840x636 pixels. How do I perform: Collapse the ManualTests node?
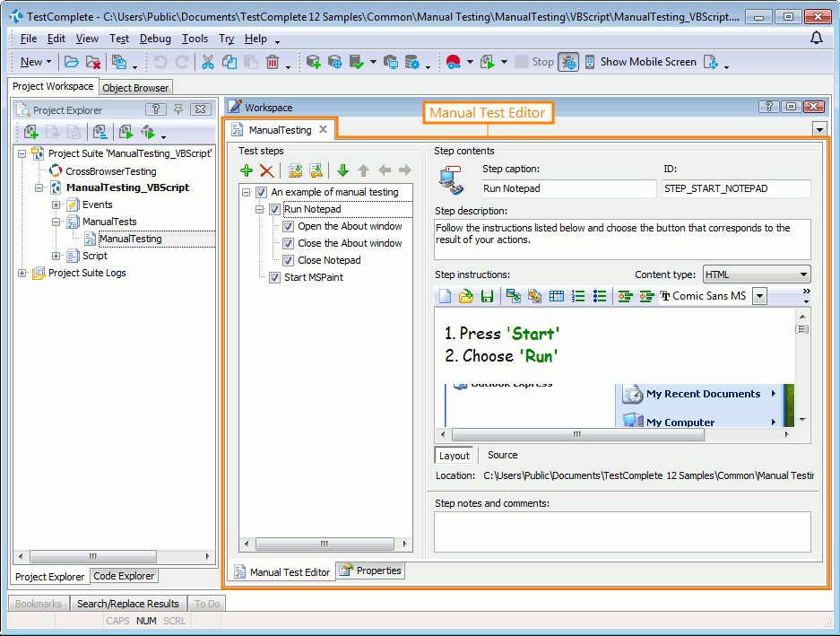(x=56, y=222)
